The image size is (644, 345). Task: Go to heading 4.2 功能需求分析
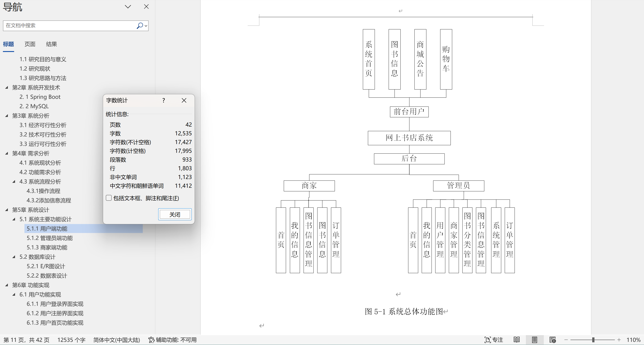pos(40,172)
